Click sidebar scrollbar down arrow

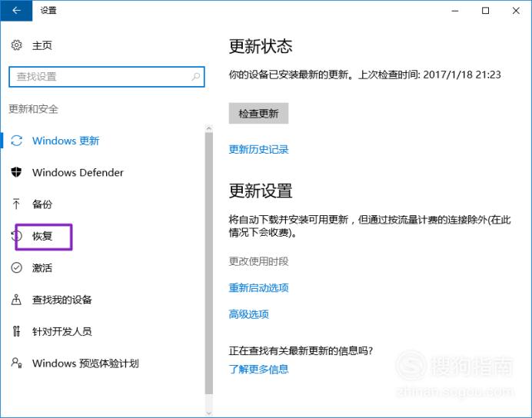click(209, 413)
